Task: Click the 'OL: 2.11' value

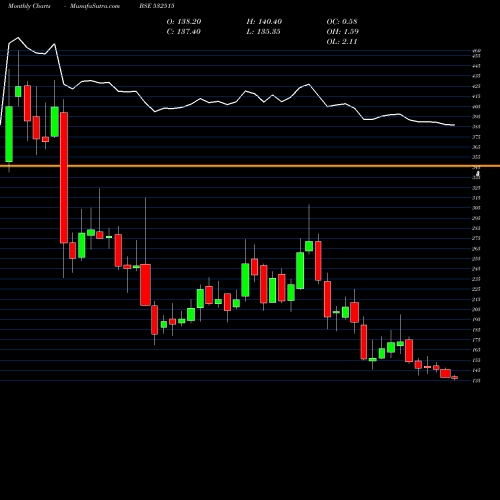Action: (x=342, y=42)
